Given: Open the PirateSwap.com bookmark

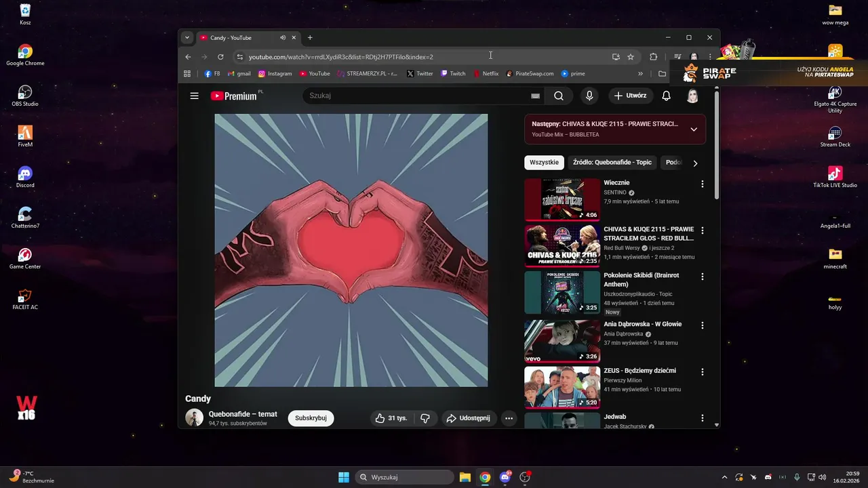Looking at the screenshot, I should tap(530, 73).
